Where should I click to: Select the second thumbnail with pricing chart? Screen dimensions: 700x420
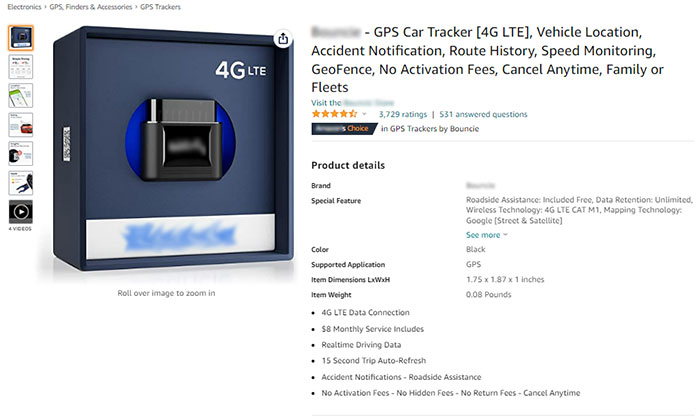21,67
